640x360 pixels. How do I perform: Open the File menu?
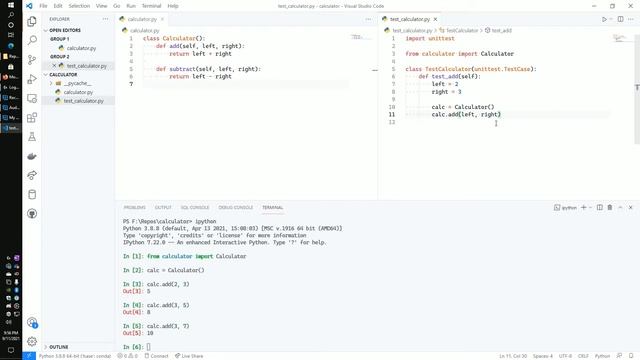coord(43,6)
